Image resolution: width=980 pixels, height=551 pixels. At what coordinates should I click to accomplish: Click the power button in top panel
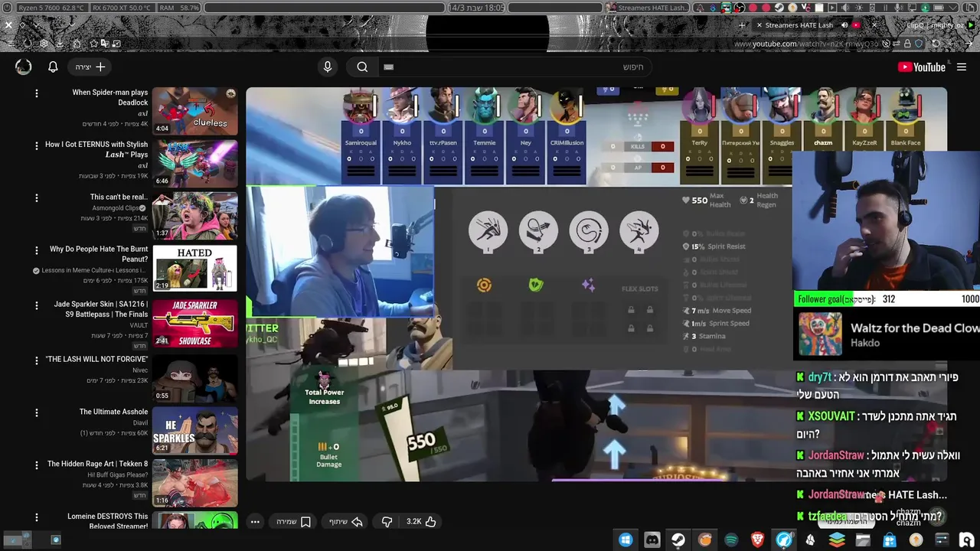[7, 7]
